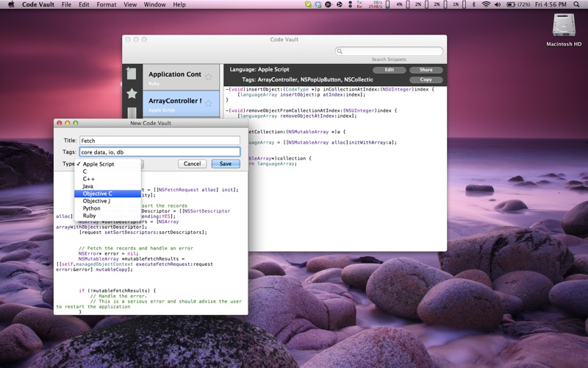This screenshot has height=368, width=588.
Task: Open the Window menu
Action: [154, 4]
